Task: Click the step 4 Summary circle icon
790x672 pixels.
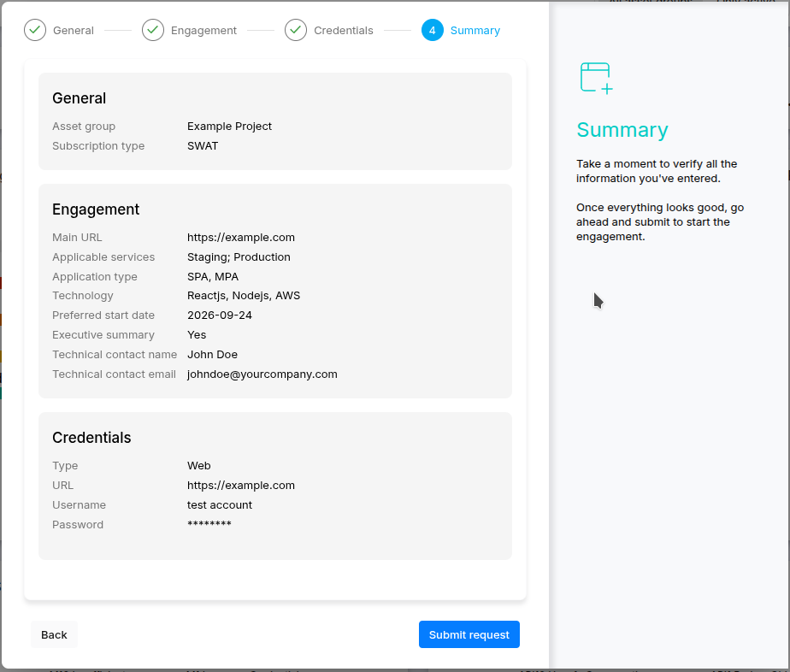Action: click(433, 30)
